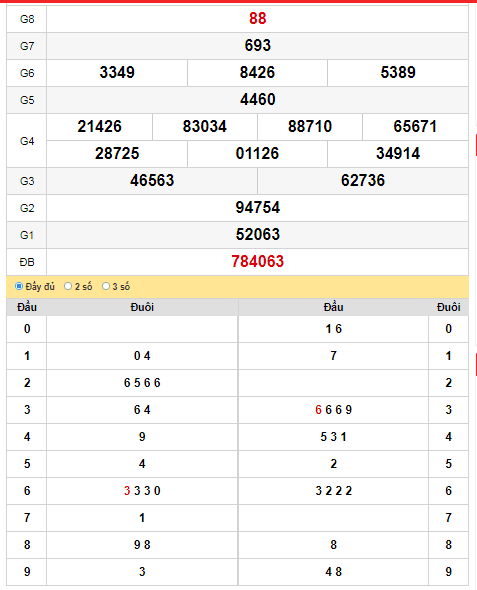
Task: Click the head digits cell '5 3 1'
Action: 334,437
